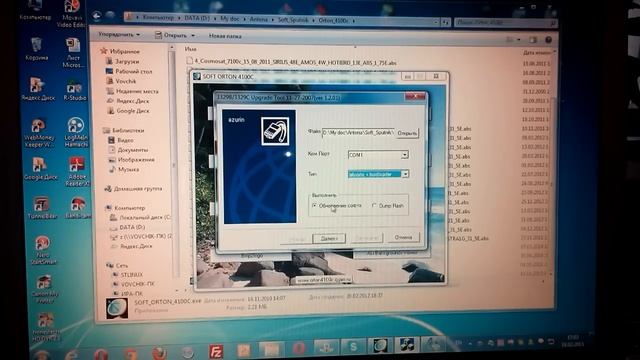Open Изображения library in sidebar
640x360 pixels.
tap(132, 160)
